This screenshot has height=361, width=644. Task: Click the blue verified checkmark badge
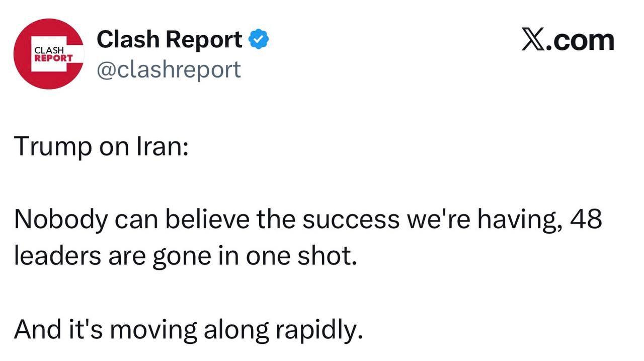(x=259, y=40)
